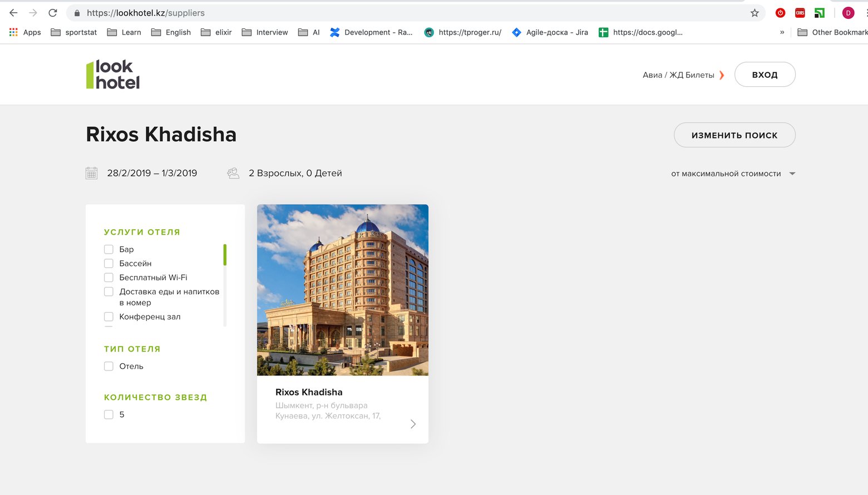
Task: Click the ИЗМЕНИТЬ ПОИСК button
Action: (734, 135)
